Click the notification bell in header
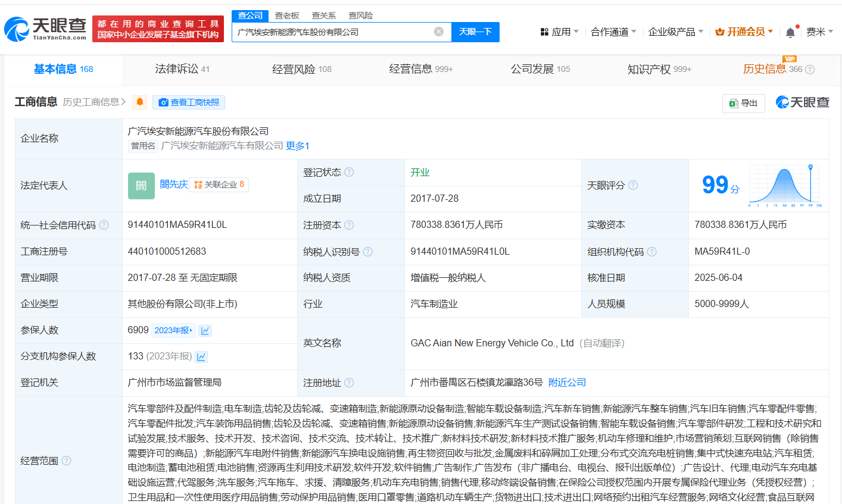The height and width of the screenshot is (504, 842). tap(790, 32)
